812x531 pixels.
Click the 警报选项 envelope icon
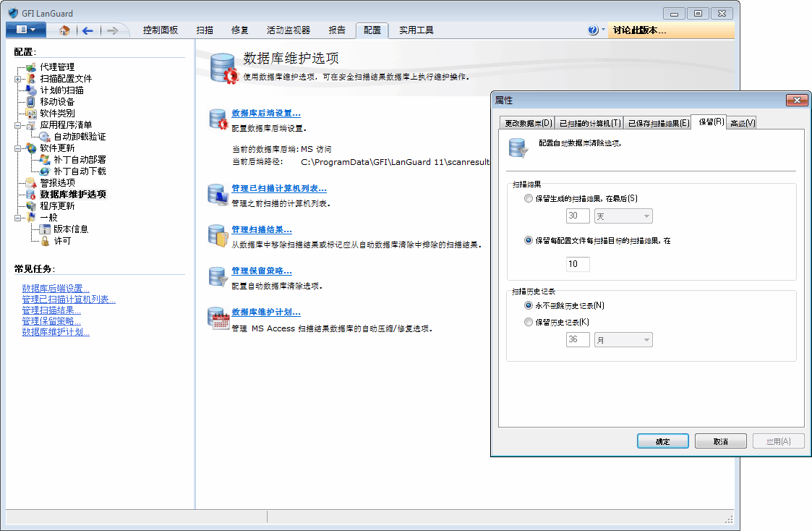point(31,183)
